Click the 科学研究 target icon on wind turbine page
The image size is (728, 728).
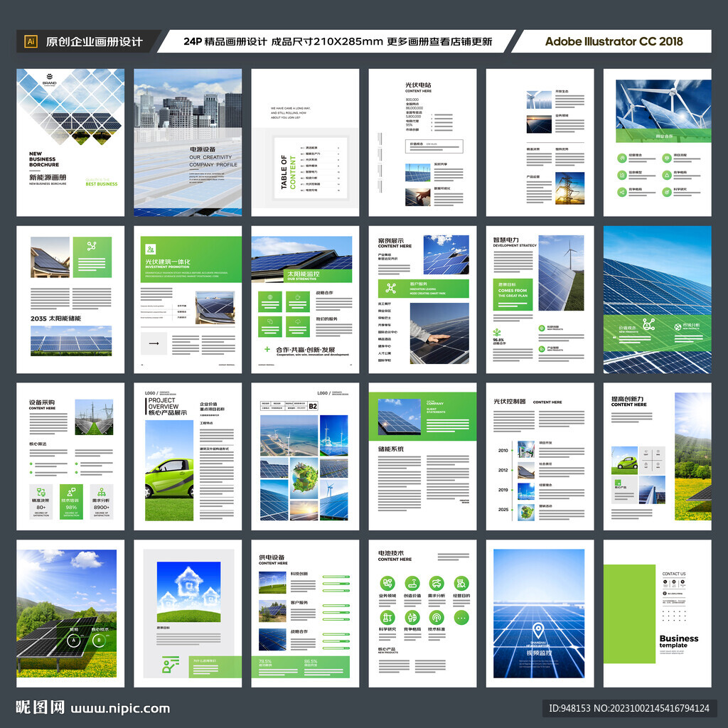[x=667, y=192]
